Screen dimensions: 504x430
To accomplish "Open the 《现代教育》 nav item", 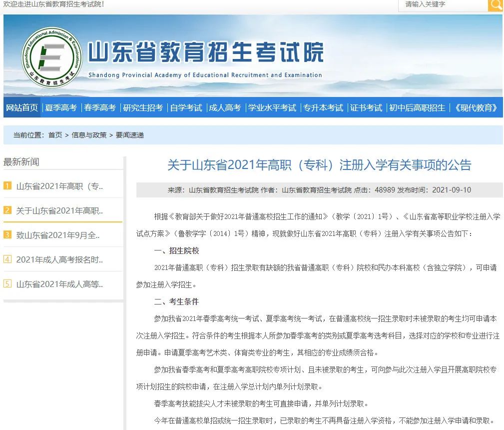I will (476, 107).
